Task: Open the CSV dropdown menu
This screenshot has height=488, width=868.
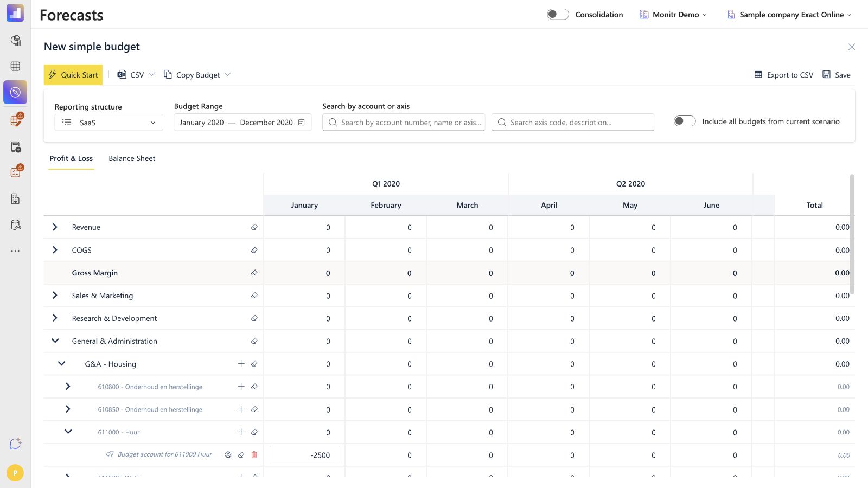Action: click(x=136, y=75)
